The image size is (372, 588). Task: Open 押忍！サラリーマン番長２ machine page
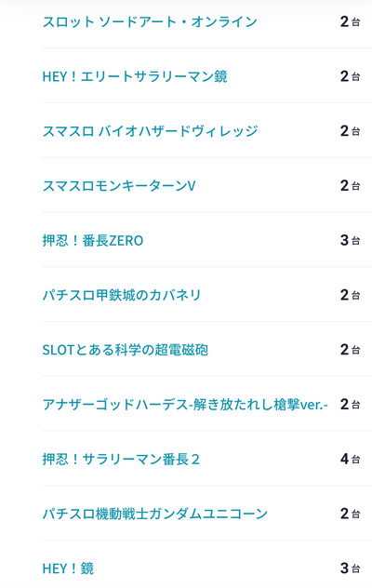click(121, 460)
